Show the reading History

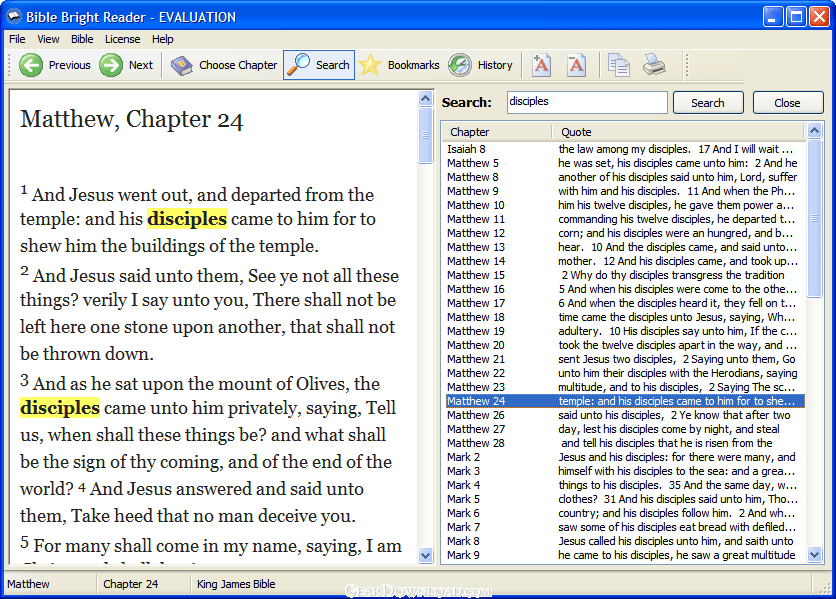[x=480, y=65]
